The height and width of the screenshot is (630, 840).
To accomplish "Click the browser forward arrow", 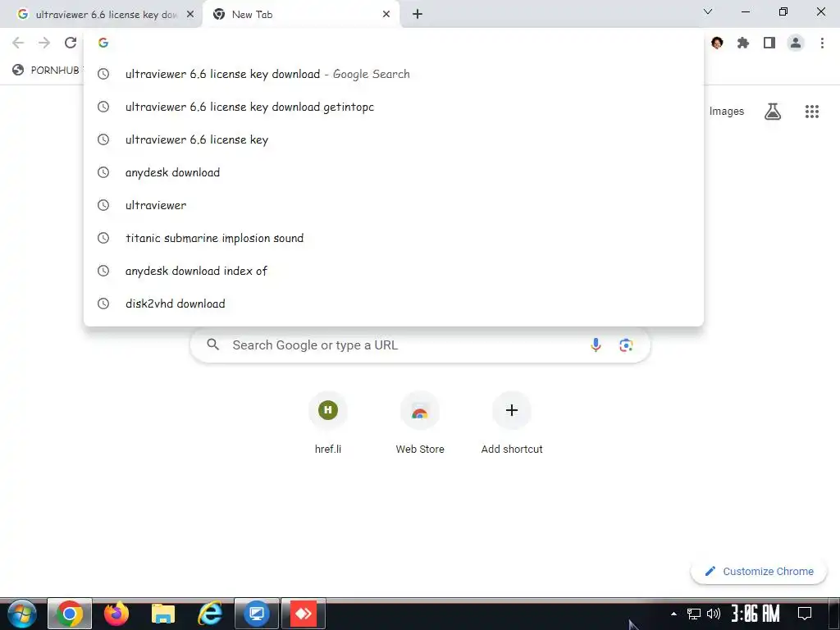I will pos(44,43).
